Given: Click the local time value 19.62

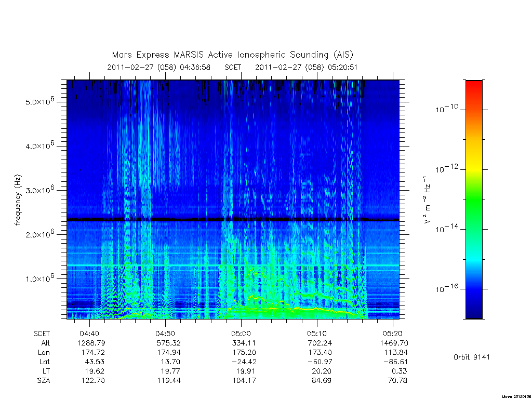Looking at the screenshot, I should (95, 371).
